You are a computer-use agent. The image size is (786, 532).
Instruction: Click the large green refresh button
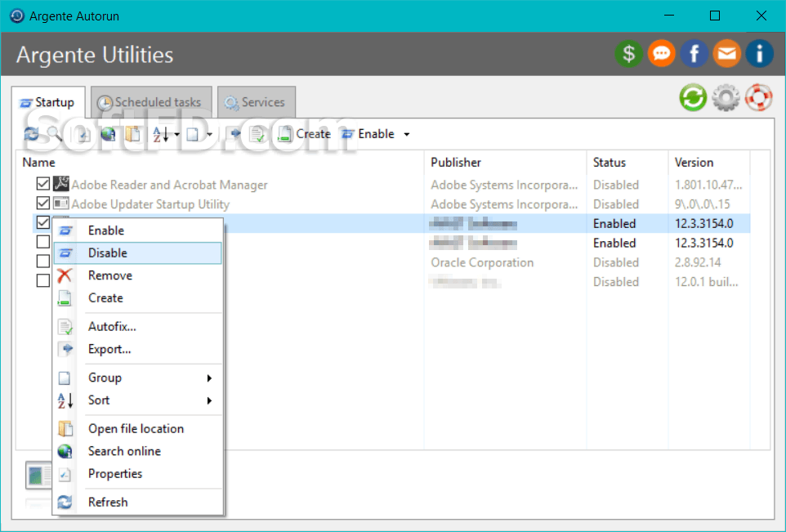click(693, 97)
